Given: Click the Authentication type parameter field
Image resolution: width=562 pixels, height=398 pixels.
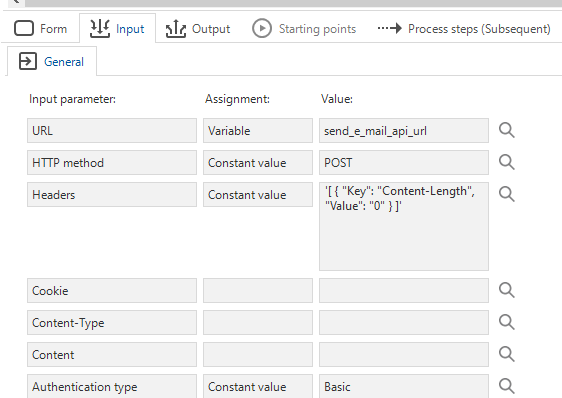Looking at the screenshot, I should coord(112,386).
